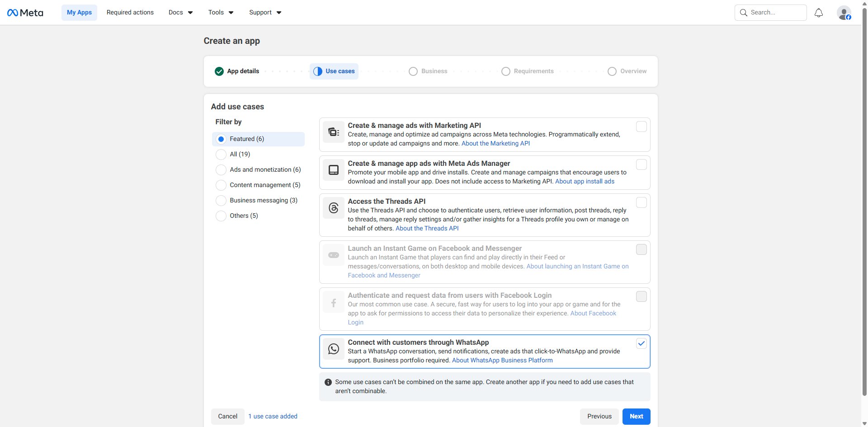Click the Threads logo icon
Image resolution: width=868 pixels, height=427 pixels.
tap(334, 208)
